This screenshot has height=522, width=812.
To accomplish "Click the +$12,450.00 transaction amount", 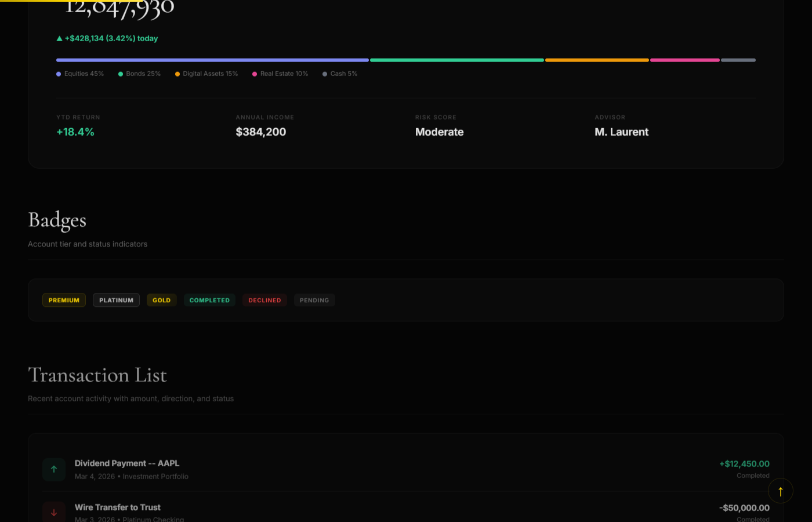I will tap(744, 464).
